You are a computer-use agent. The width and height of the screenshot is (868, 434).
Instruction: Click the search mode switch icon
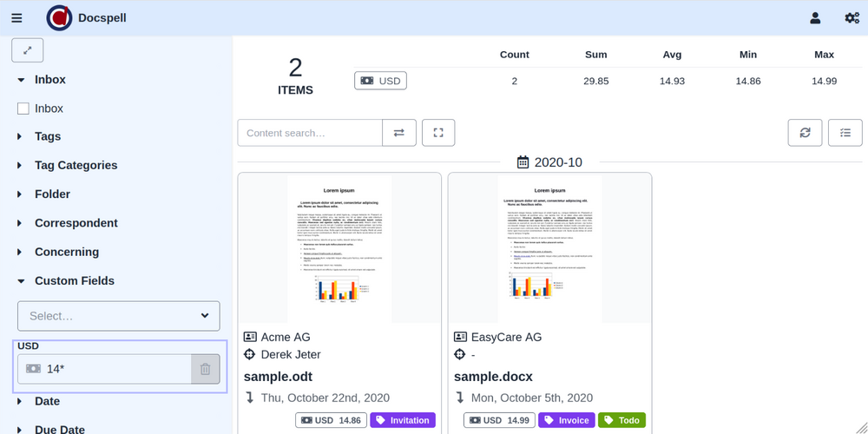(x=399, y=133)
